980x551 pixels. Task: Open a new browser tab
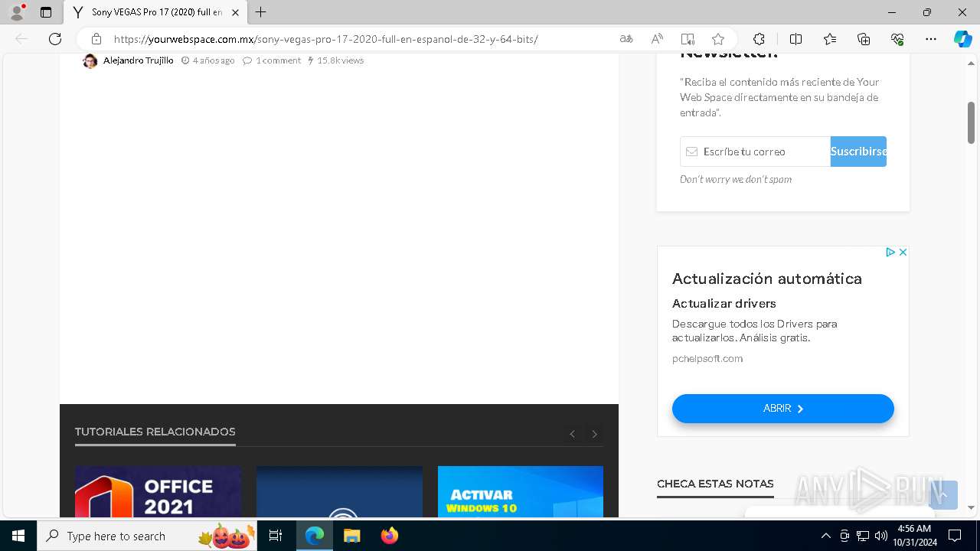261,12
